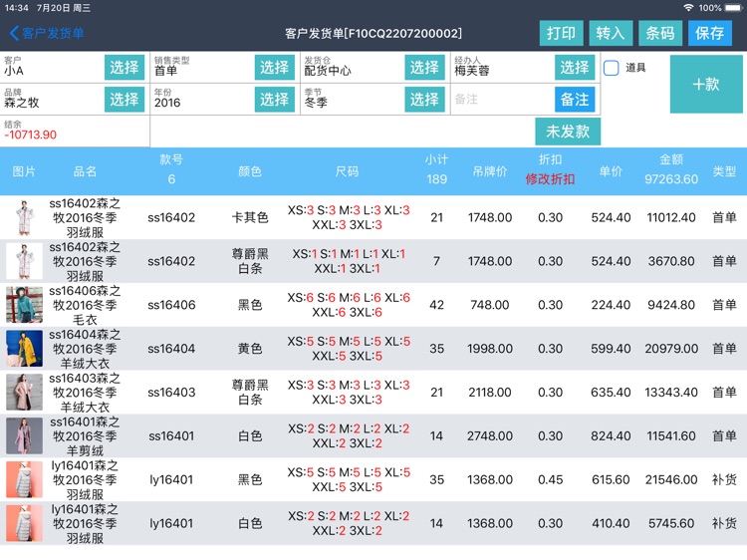Screen dimensions: 747x560
Task: Click 修改折扣 in the header
Action: point(550,179)
